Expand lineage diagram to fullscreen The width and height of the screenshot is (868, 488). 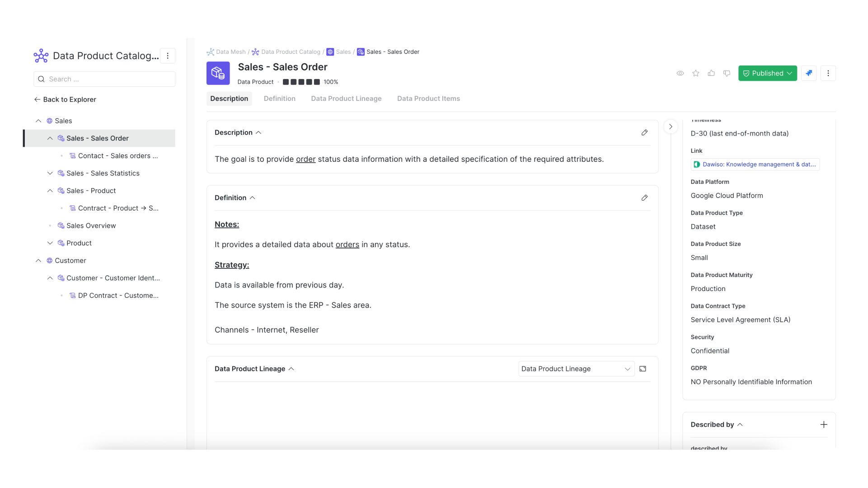pos(643,369)
